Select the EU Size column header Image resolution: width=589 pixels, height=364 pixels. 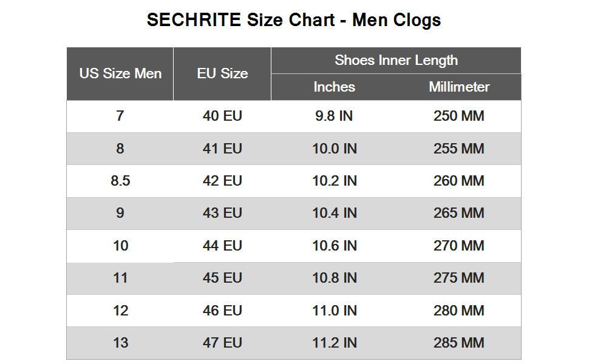coord(222,73)
